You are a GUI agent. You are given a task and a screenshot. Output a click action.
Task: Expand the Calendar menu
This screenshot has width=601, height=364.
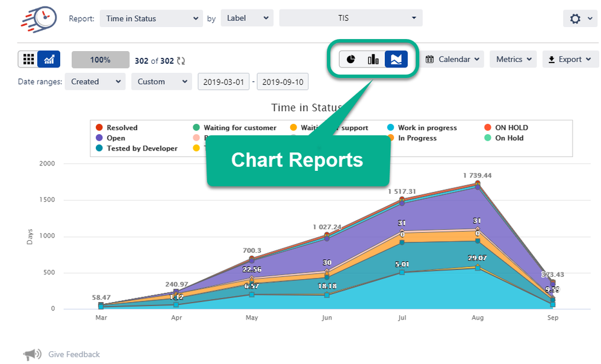click(x=453, y=60)
